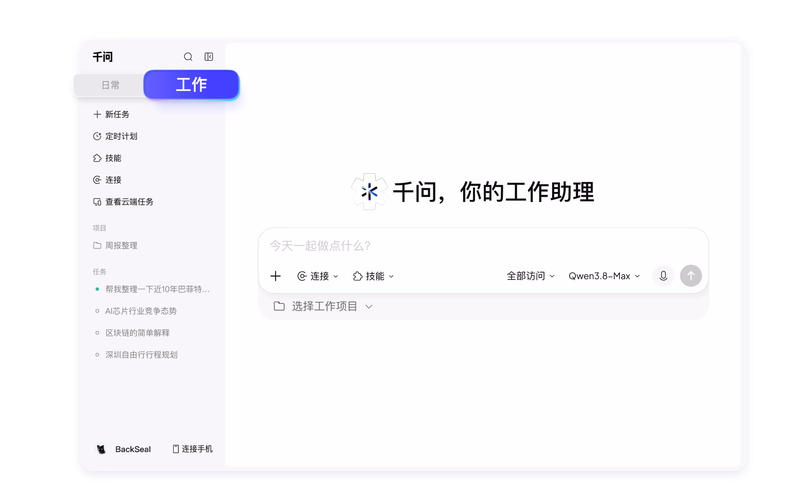Image resolution: width=812 pixels, height=504 pixels.
Task: Open the 周报整理 project folder
Action: pos(115,246)
